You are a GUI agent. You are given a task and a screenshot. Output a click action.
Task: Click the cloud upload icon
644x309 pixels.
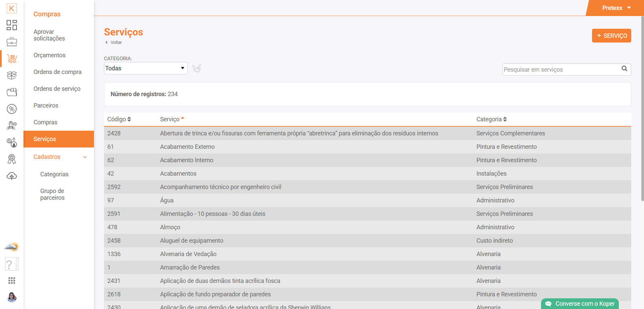12,176
